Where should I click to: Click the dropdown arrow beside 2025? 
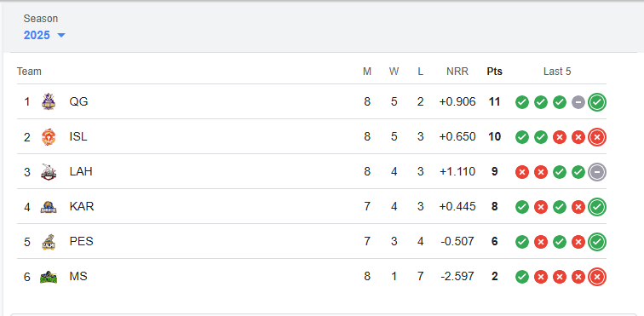click(61, 35)
